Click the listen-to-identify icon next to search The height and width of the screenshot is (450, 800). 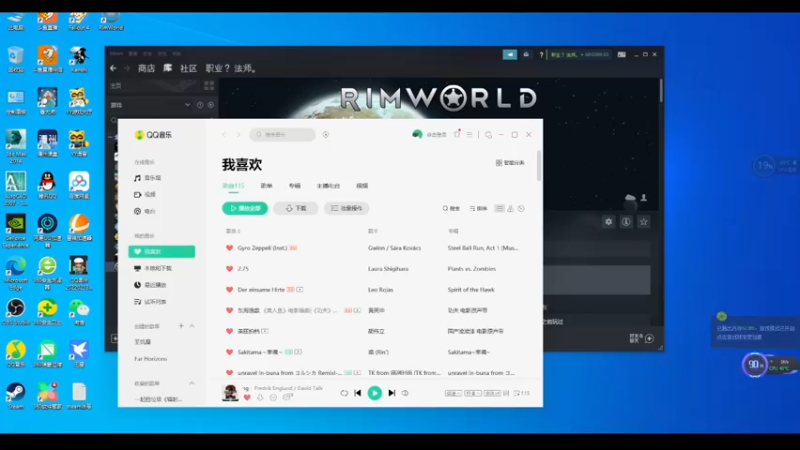pos(326,135)
